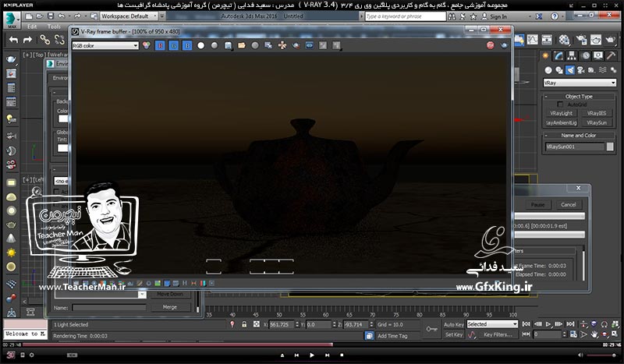This screenshot has width=624, height=364.
Task: Switch to RGB channels icon in frame buffer
Action: click(x=147, y=46)
